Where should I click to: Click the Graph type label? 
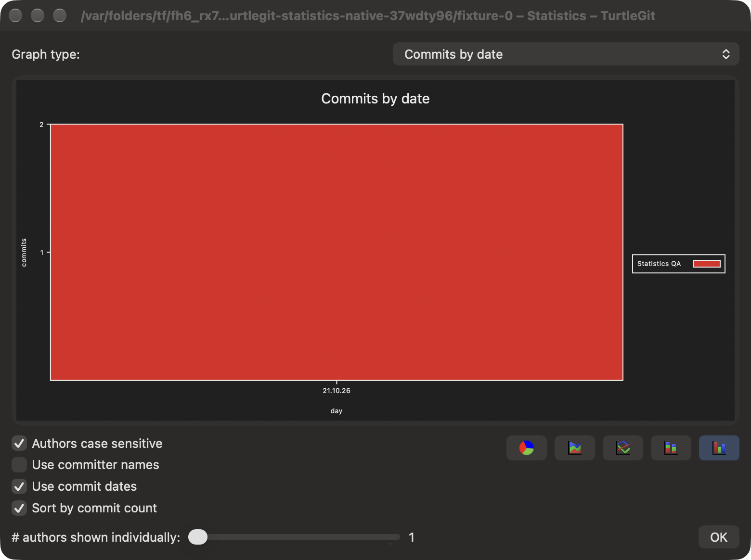(x=46, y=54)
